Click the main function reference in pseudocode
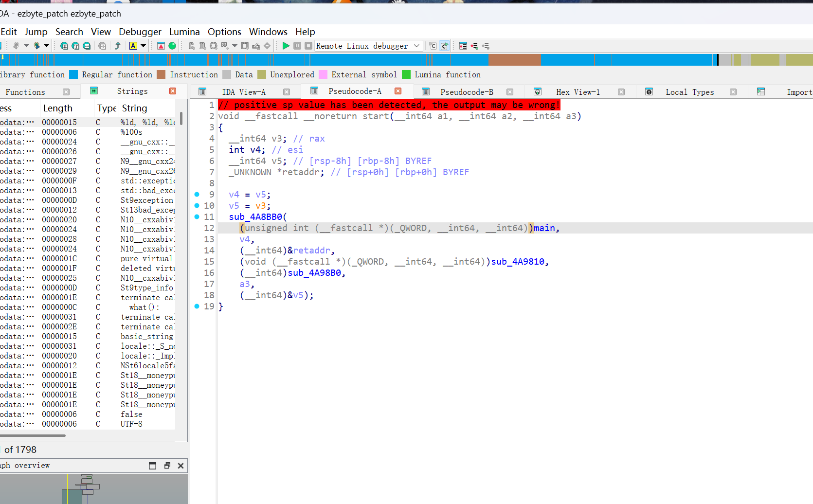 click(x=544, y=228)
